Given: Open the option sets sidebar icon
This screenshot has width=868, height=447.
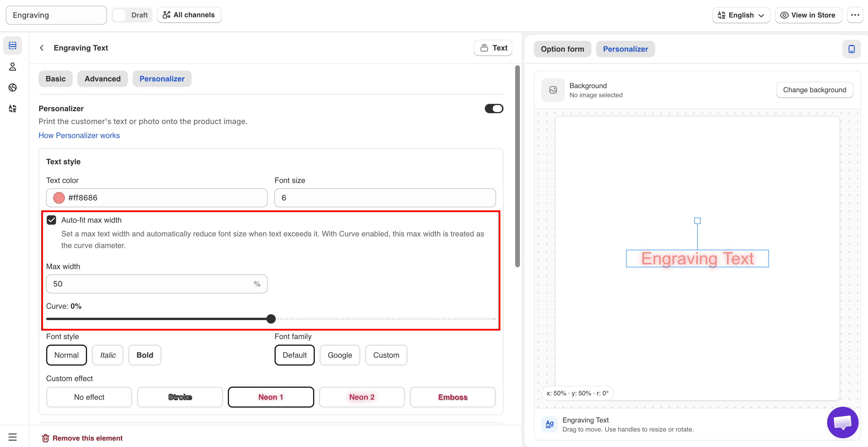Looking at the screenshot, I should (13, 46).
